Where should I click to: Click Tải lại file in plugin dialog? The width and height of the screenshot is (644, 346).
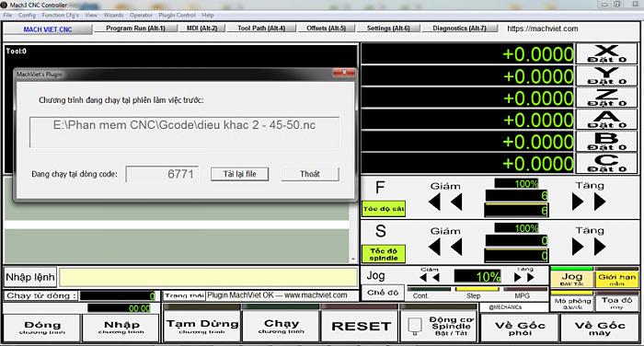pyautogui.click(x=240, y=174)
